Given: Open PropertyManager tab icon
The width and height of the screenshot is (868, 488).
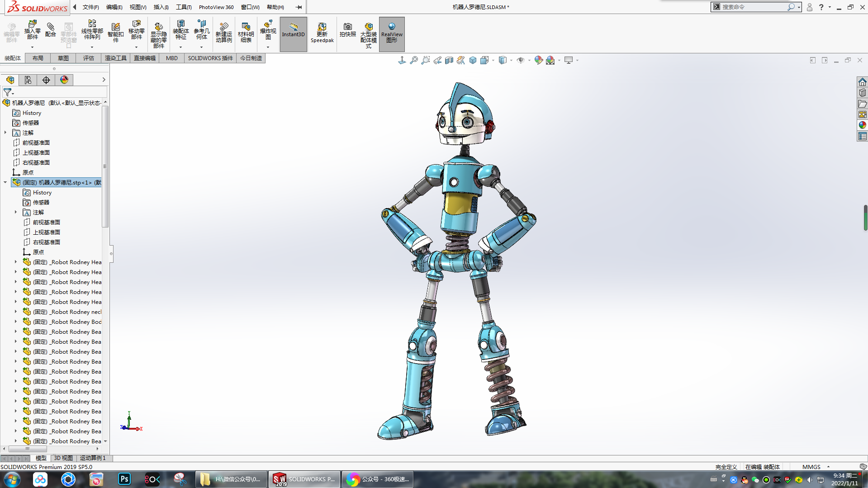Looking at the screenshot, I should click(28, 80).
